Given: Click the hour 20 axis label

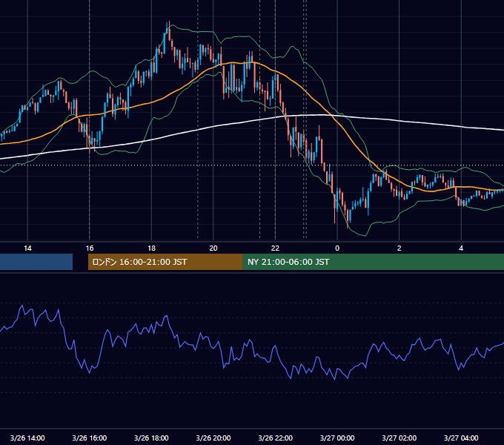Looking at the screenshot, I should pyautogui.click(x=213, y=248).
